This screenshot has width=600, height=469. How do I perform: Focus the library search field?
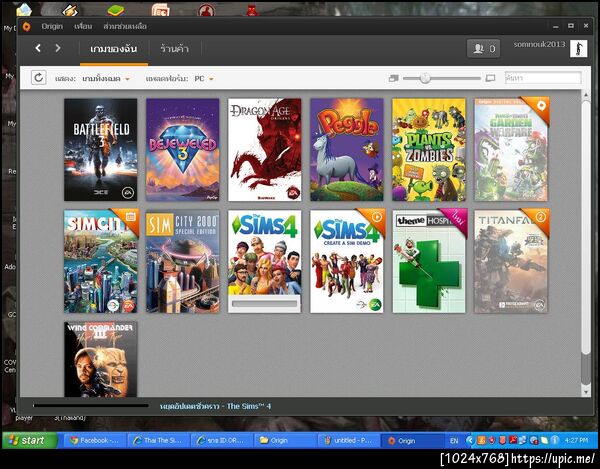coord(543,78)
